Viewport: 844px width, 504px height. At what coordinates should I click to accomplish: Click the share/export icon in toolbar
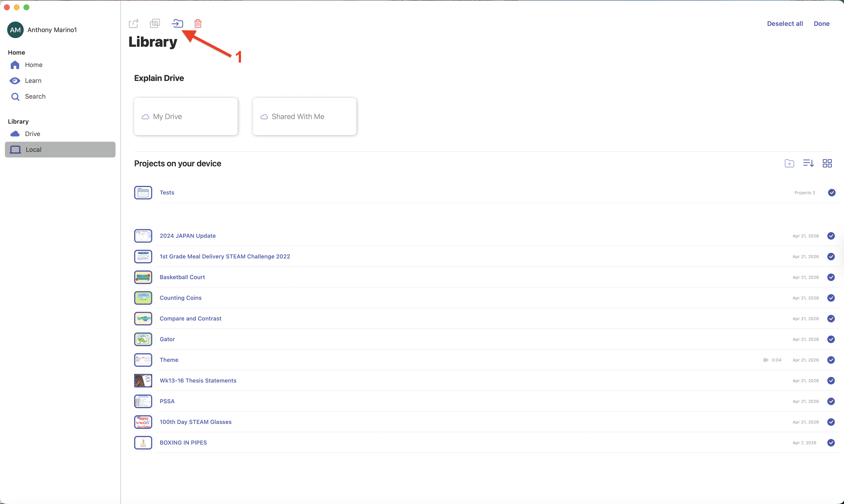tap(133, 23)
